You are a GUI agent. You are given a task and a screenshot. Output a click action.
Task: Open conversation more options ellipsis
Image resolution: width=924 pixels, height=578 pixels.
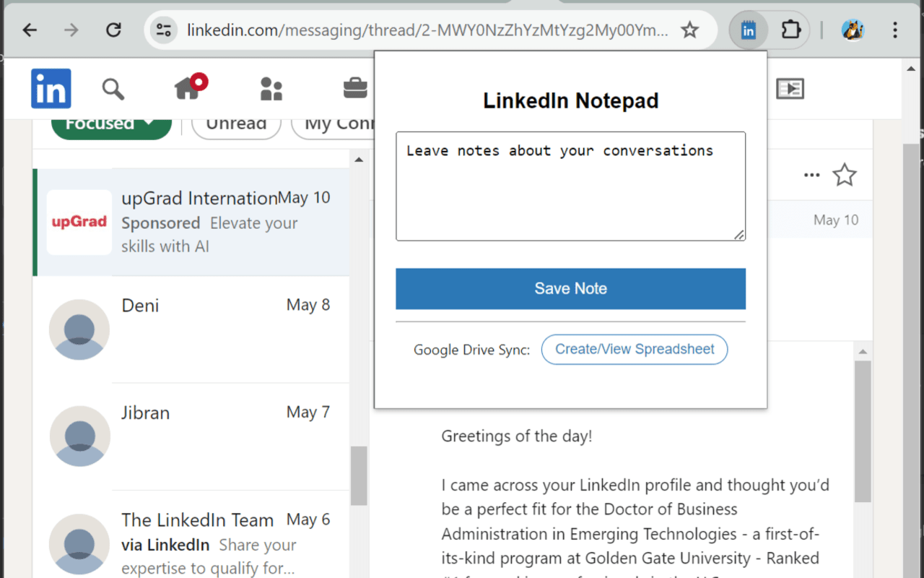[811, 175]
